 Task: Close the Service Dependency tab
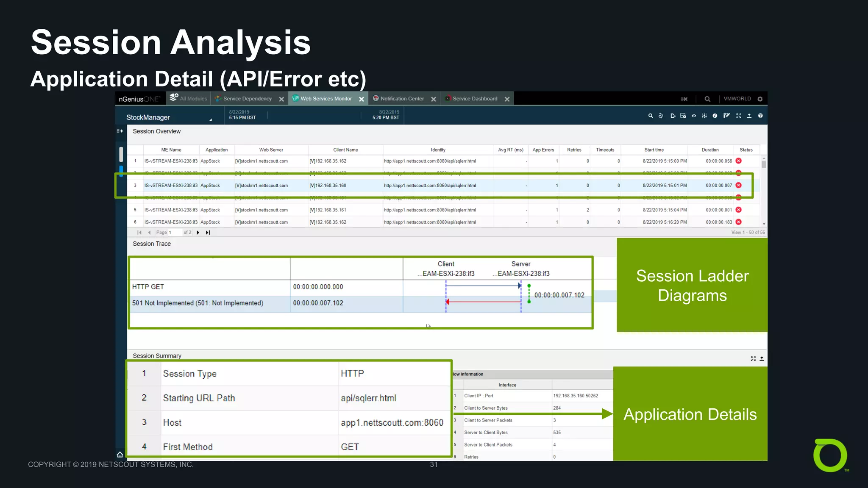281,99
